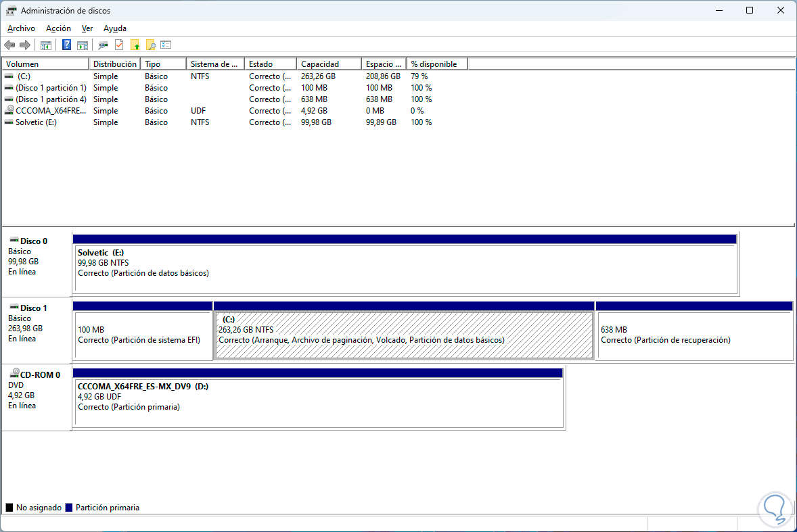Viewport: 797px width, 532px height.
Task: Sort by the Espacio... column header
Action: tap(384, 64)
